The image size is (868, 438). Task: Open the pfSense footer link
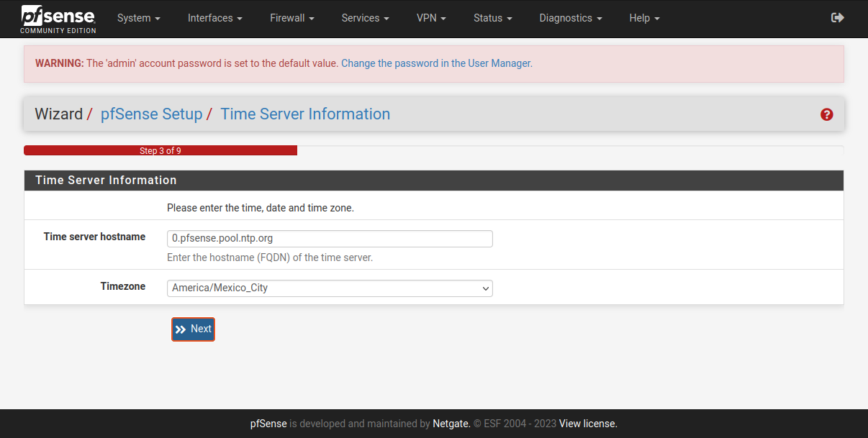268,424
